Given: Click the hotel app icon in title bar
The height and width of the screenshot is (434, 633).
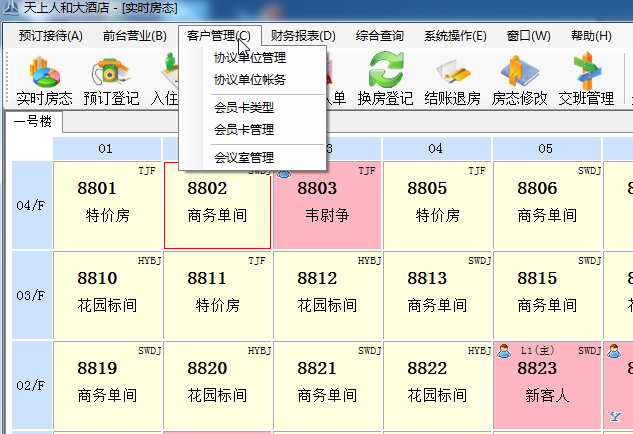Looking at the screenshot, I should coord(10,8).
